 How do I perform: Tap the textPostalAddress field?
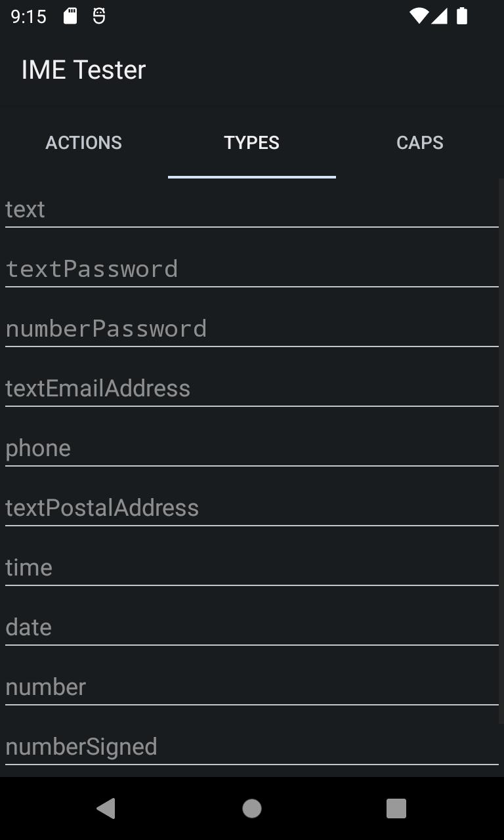click(x=252, y=508)
